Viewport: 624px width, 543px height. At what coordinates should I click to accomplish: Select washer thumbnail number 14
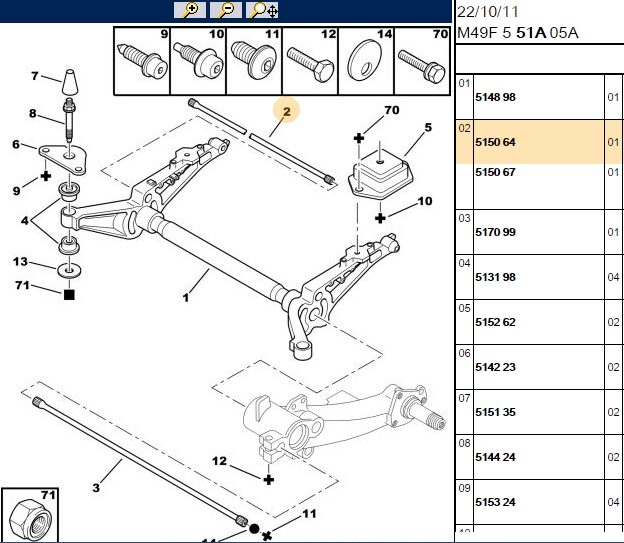366,61
